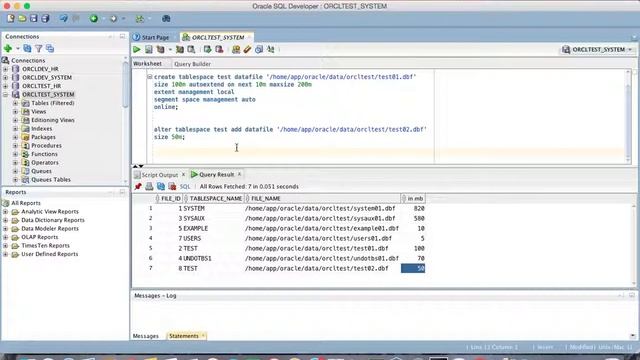Freeze query result with the red pin
The image size is (640, 360).
[138, 187]
